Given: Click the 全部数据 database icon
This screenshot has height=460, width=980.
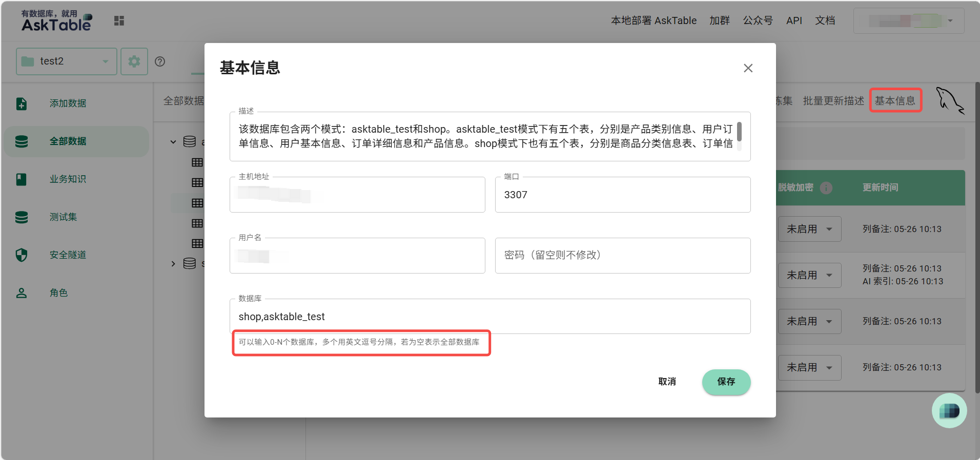Looking at the screenshot, I should (22, 141).
